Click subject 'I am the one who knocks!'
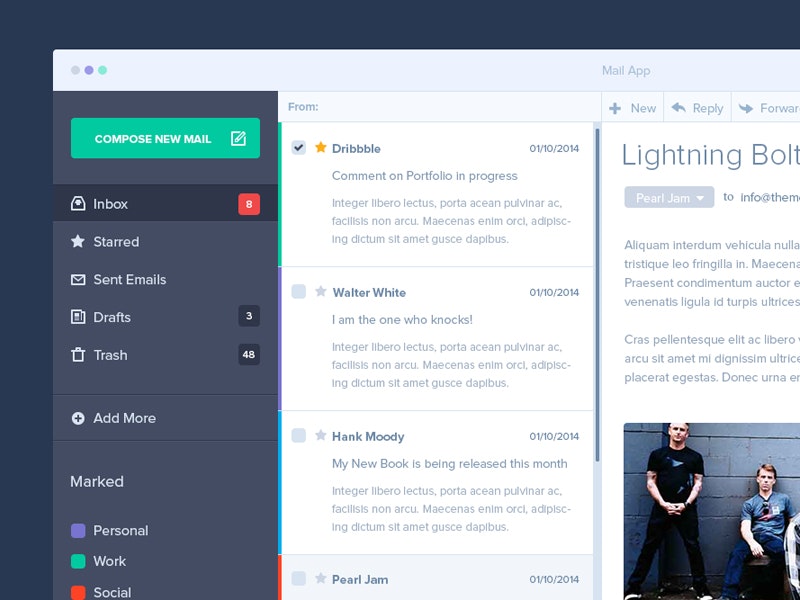The image size is (800, 600). (402, 320)
